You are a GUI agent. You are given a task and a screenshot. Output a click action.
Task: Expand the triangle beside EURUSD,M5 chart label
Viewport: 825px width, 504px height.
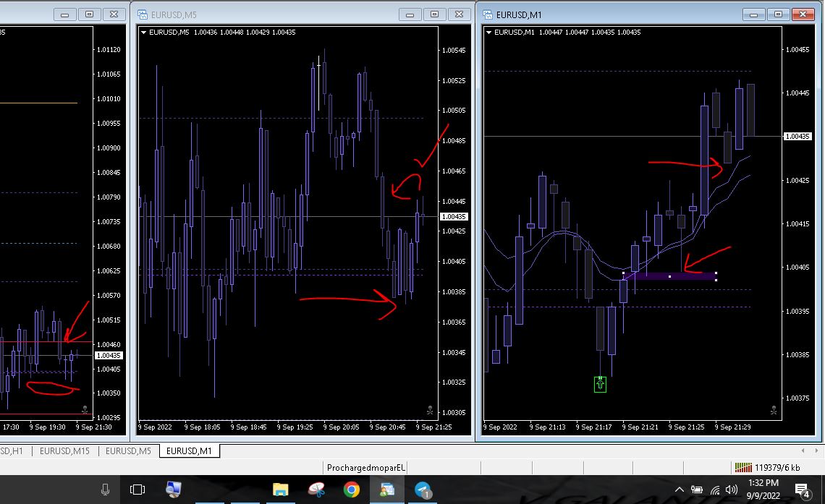(144, 33)
